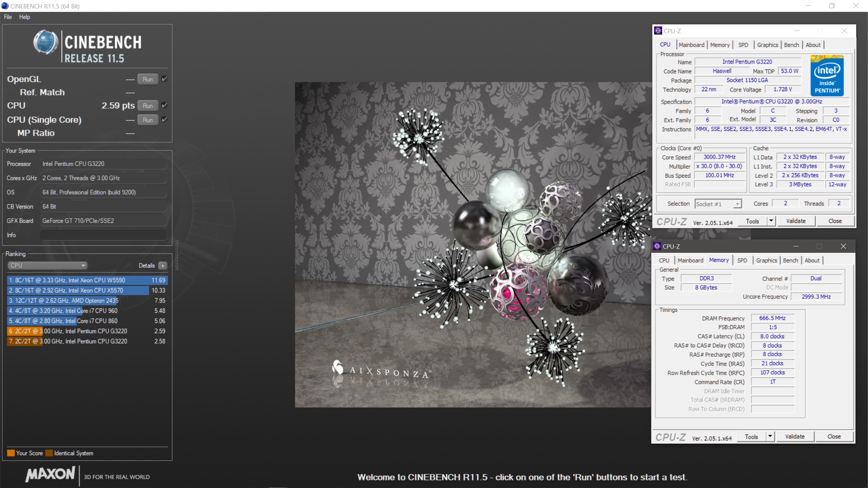868x488 pixels.
Task: Run the CPU benchmark
Action: coord(148,105)
